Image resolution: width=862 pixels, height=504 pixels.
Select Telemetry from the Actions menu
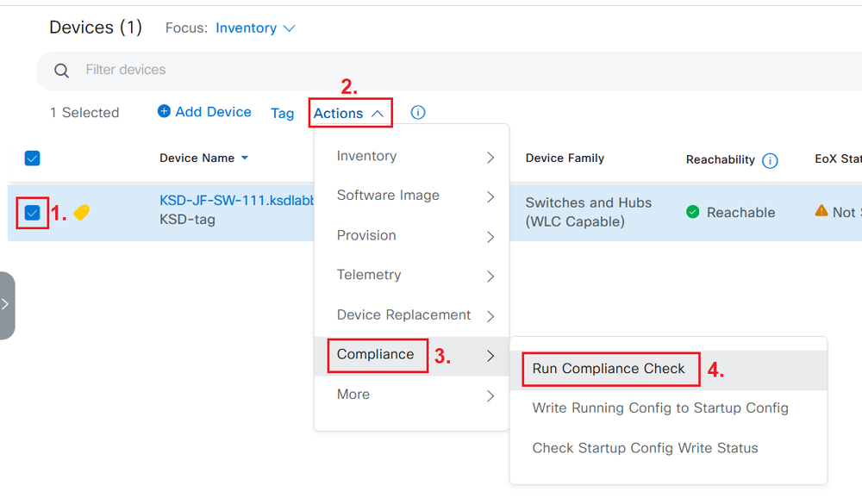tap(369, 275)
